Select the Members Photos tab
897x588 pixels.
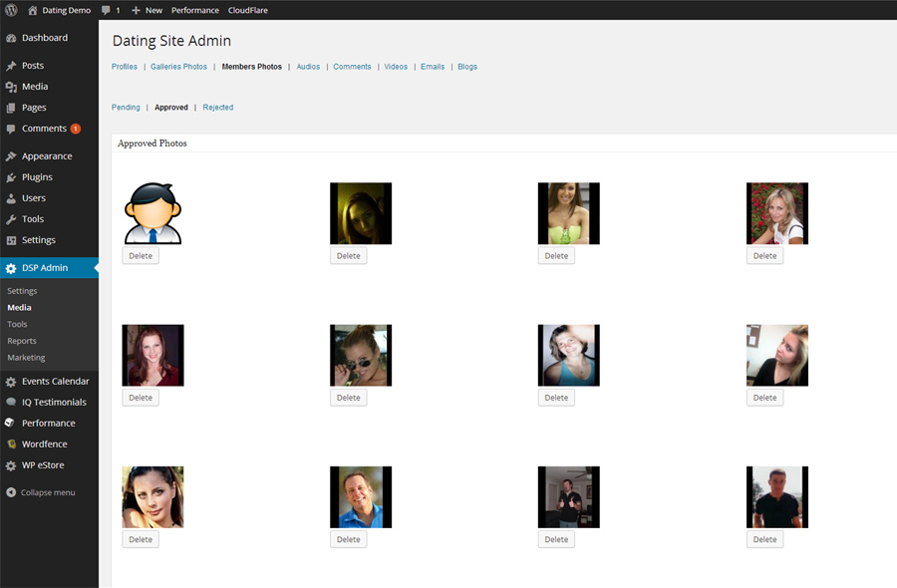tap(252, 67)
